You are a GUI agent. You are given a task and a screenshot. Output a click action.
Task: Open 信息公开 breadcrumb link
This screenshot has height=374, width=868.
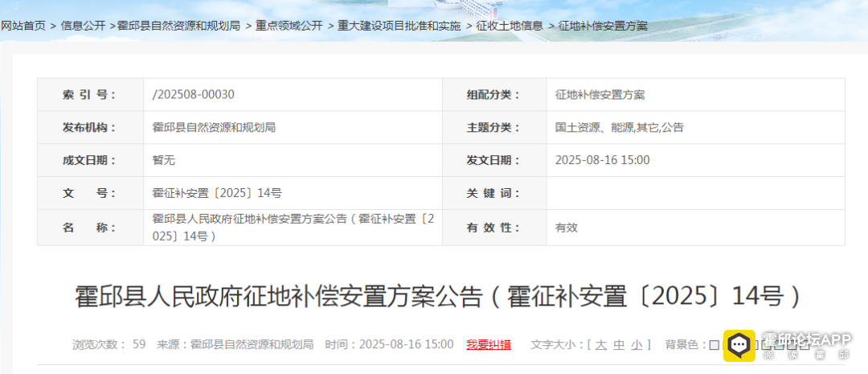83,26
